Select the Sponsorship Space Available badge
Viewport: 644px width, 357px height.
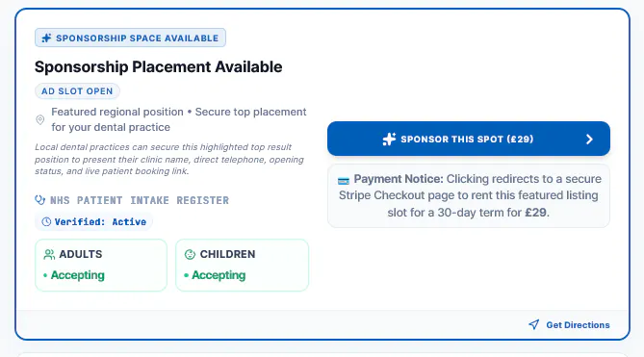130,38
